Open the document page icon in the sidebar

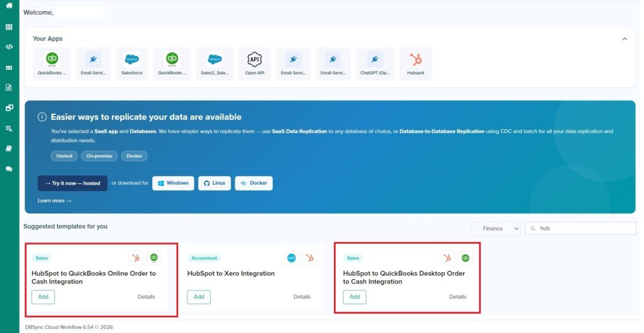[9, 87]
